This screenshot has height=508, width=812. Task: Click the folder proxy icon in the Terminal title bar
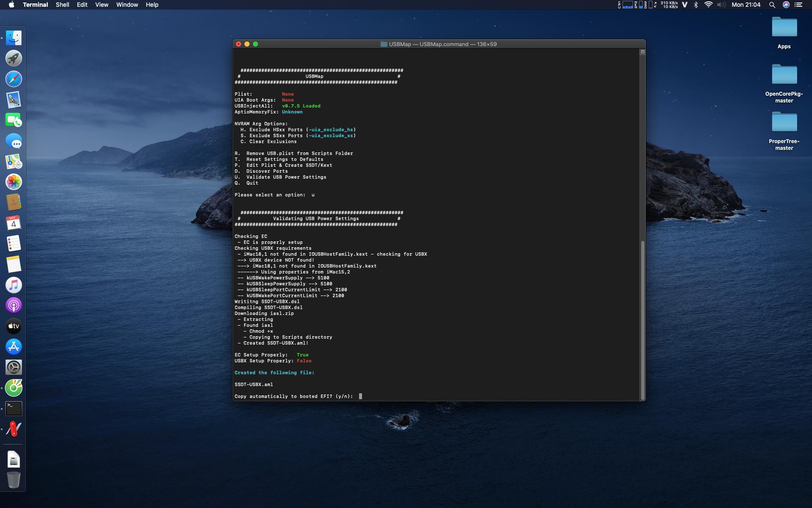click(384, 44)
